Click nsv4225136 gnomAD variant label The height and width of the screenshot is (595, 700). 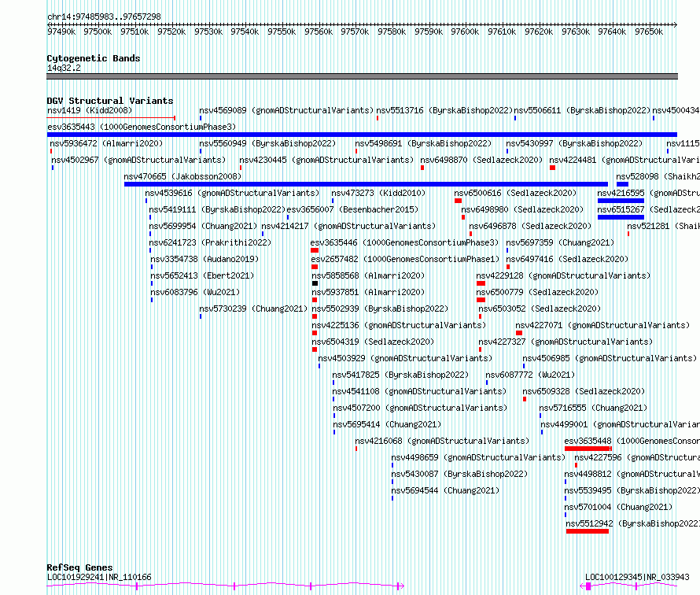[399, 325]
